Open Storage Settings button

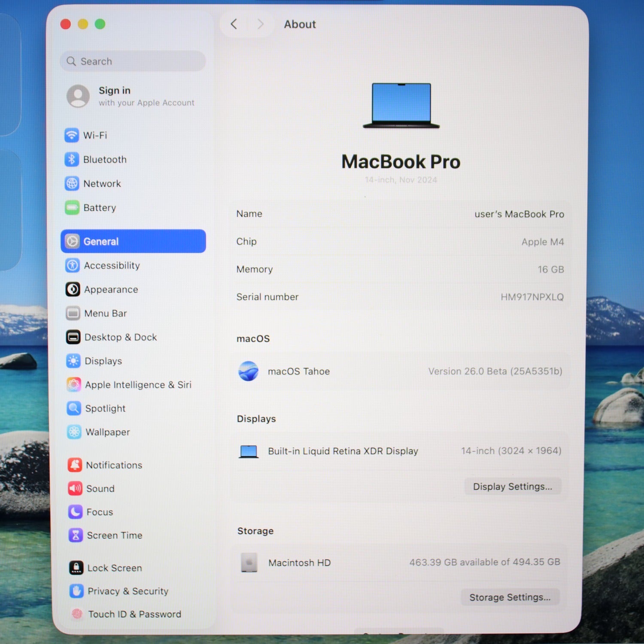(510, 597)
